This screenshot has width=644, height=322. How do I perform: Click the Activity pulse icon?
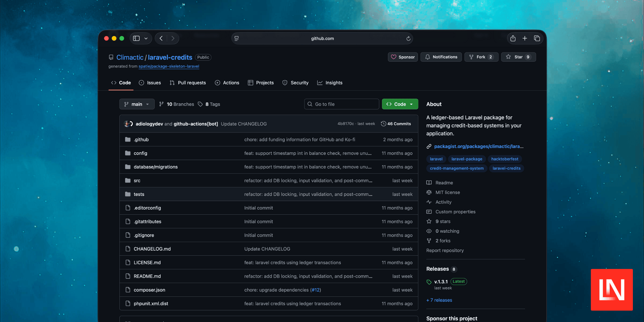tap(429, 202)
